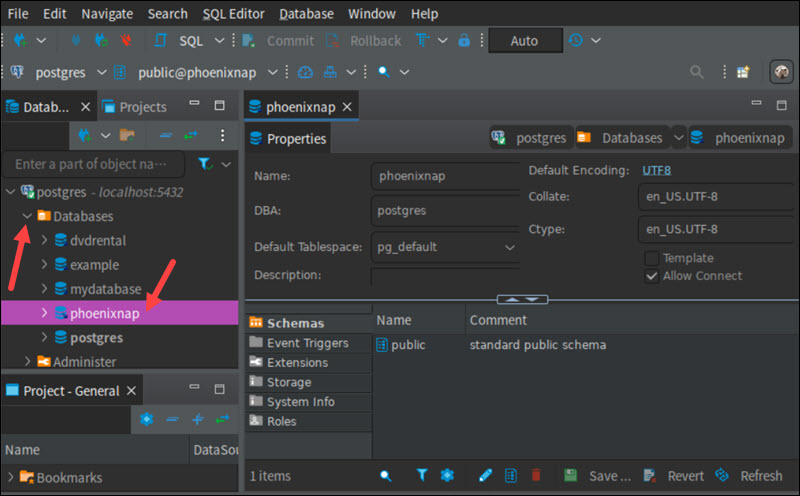The image size is (800, 496).
Task: Select Extensions in the category list
Action: coord(308,363)
